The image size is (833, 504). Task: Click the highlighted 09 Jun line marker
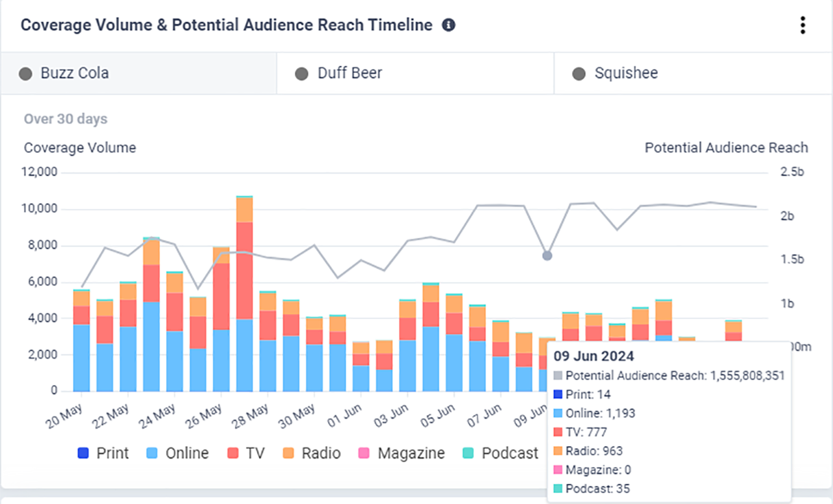(547, 256)
